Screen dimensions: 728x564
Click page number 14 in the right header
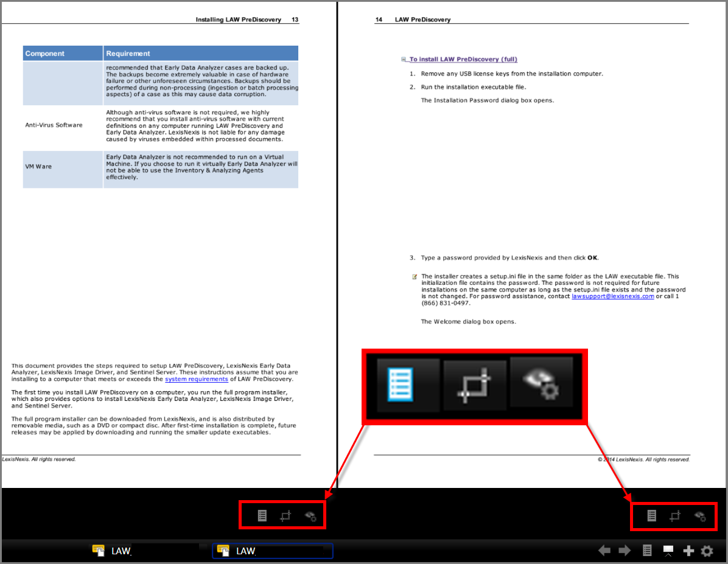(379, 19)
